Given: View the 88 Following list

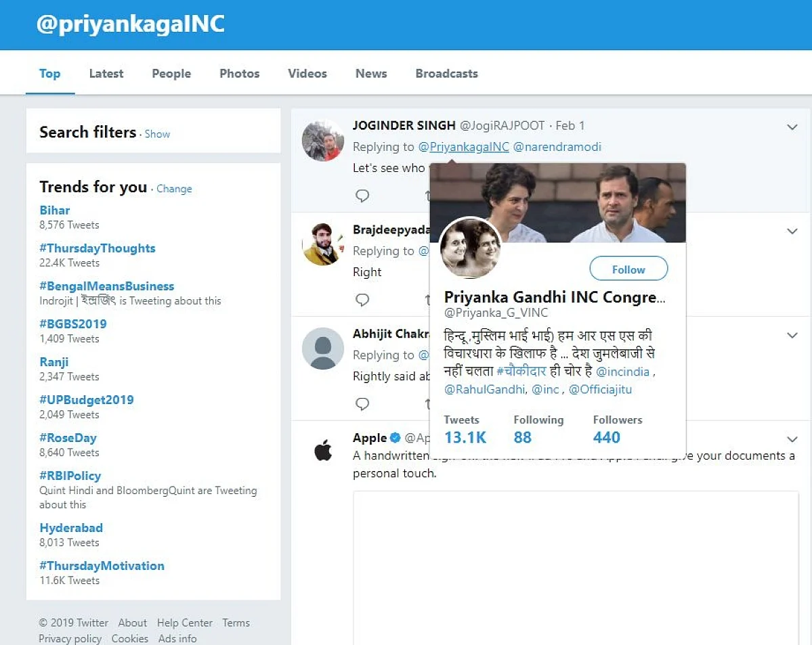Looking at the screenshot, I should [x=523, y=437].
